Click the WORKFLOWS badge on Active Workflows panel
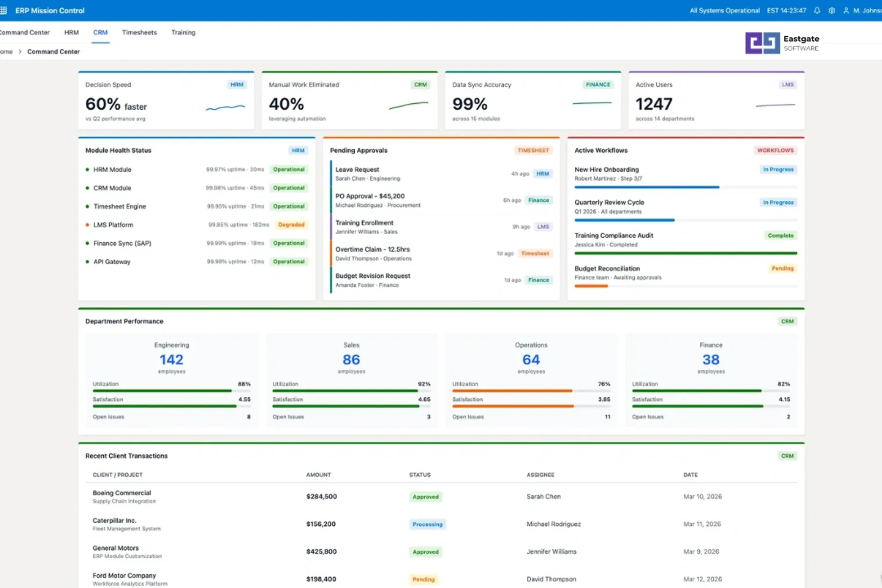Screen dimensions: 882x588 point(776,150)
